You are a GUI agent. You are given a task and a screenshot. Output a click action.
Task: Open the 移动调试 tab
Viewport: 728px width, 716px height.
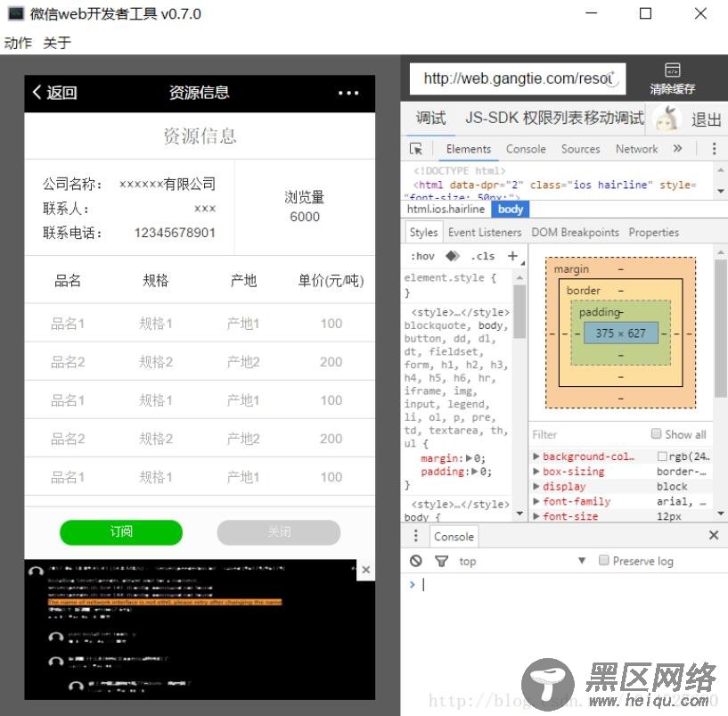click(x=614, y=118)
